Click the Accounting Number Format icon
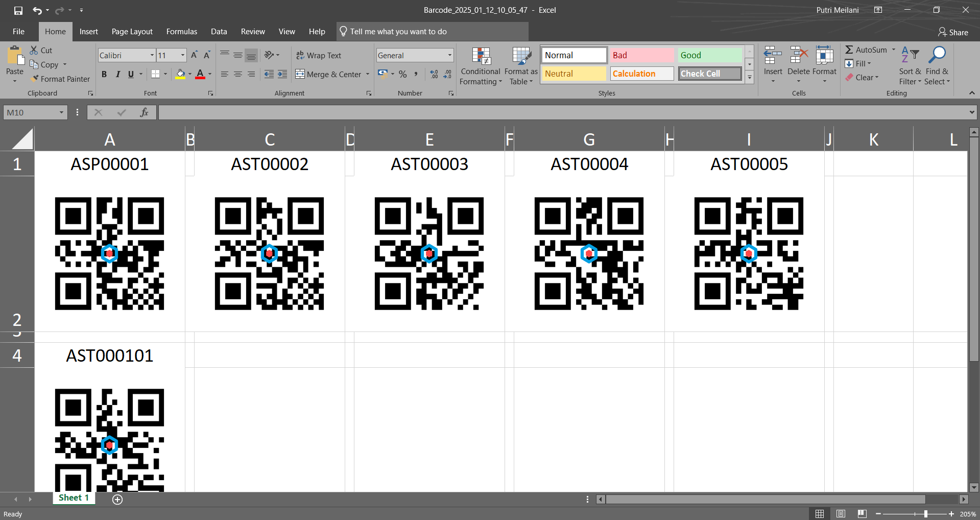This screenshot has width=980, height=520. pyautogui.click(x=383, y=74)
